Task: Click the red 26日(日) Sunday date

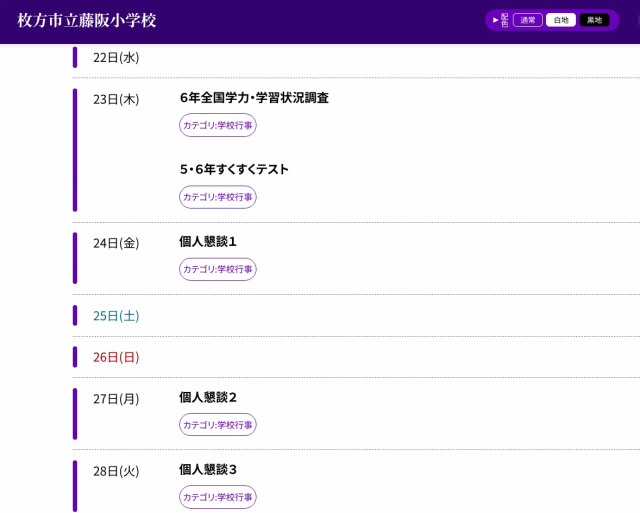Action: [116, 357]
